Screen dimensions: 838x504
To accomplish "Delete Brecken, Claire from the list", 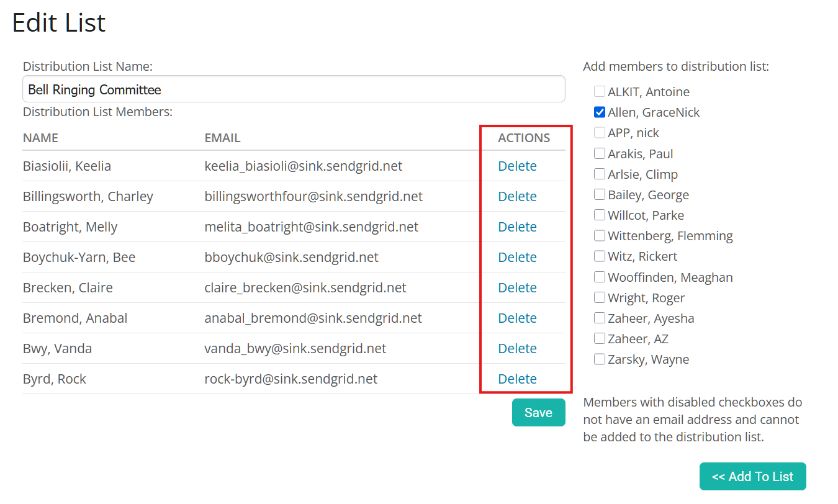I will (x=517, y=288).
